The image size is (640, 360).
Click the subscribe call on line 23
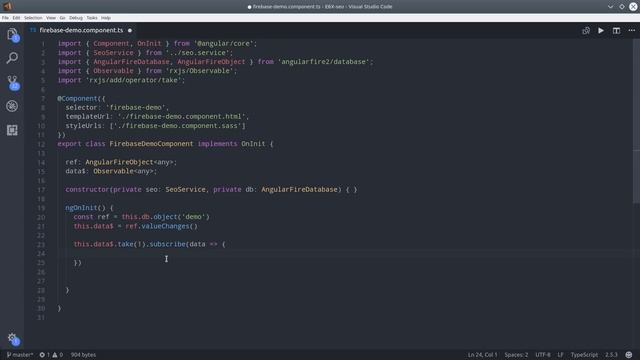(167, 244)
